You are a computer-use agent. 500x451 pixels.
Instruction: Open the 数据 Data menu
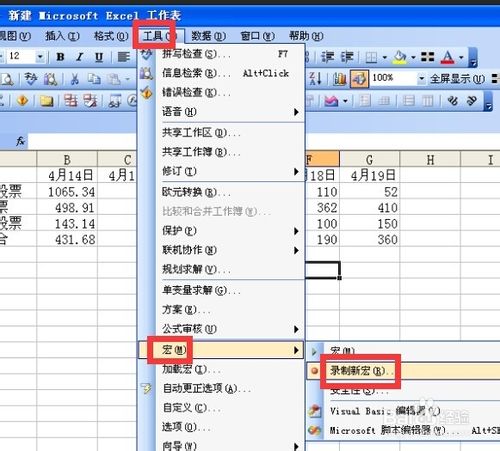209,36
